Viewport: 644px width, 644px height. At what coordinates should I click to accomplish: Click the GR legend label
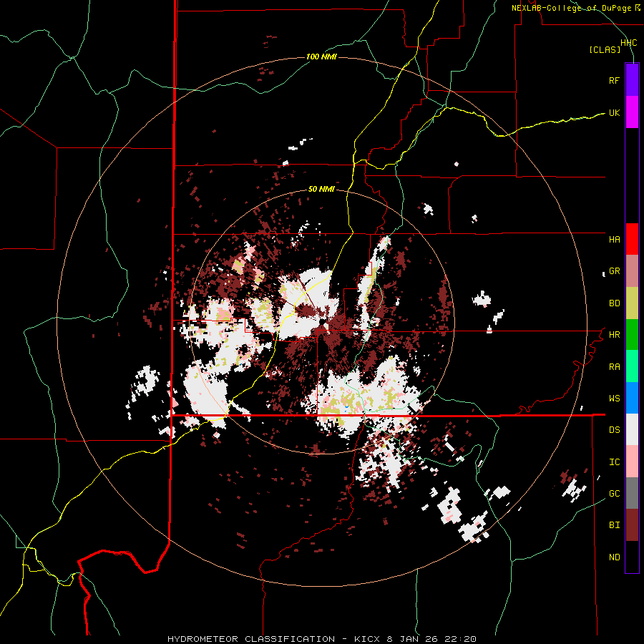pyautogui.click(x=614, y=271)
